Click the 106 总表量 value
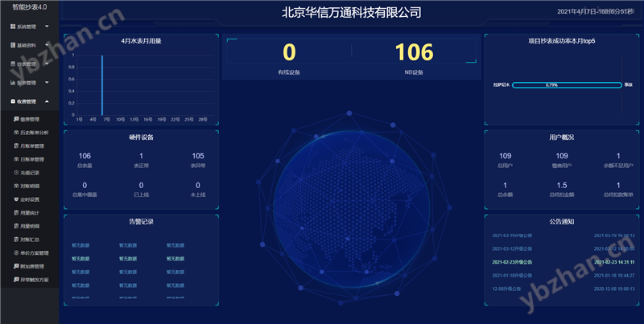The height and width of the screenshot is (324, 644). (85, 156)
